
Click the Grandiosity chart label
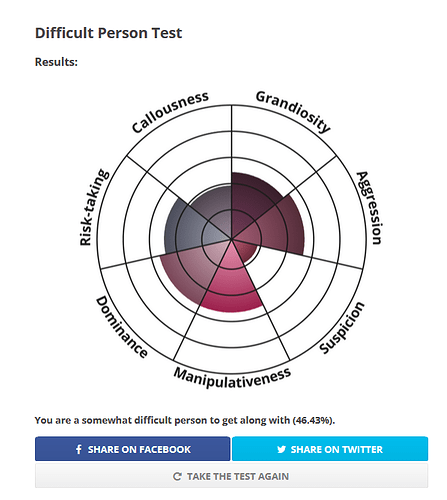(293, 111)
